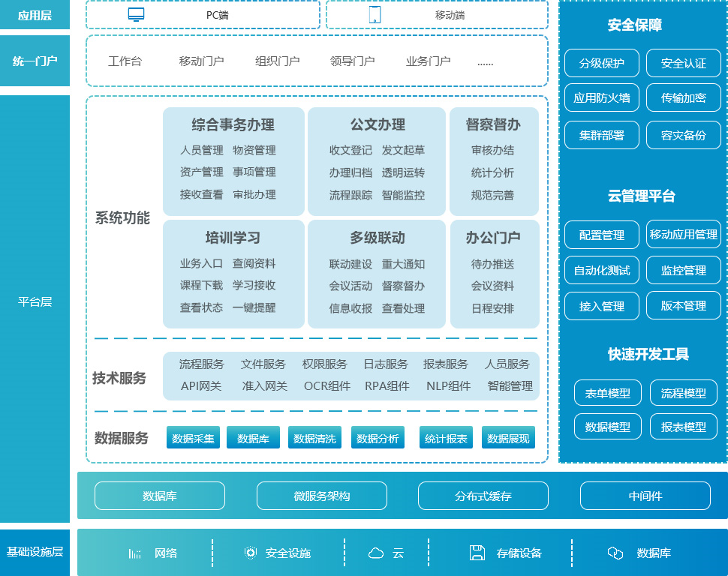Open the 领导门户 portal entry
Screen dimensions: 728x576
pyautogui.click(x=352, y=61)
